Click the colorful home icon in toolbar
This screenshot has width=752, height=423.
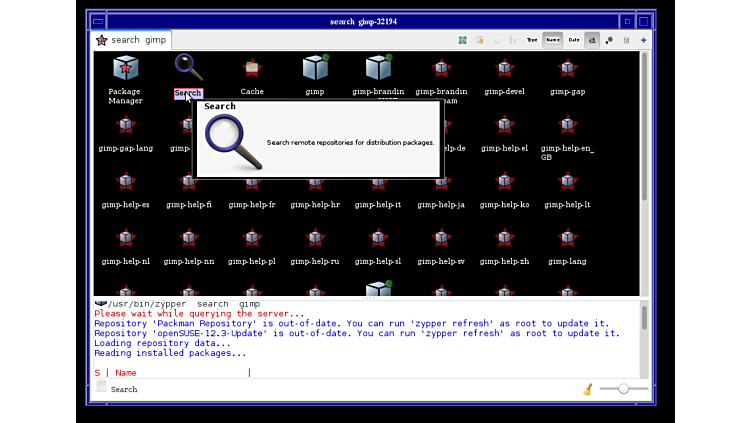click(x=462, y=40)
